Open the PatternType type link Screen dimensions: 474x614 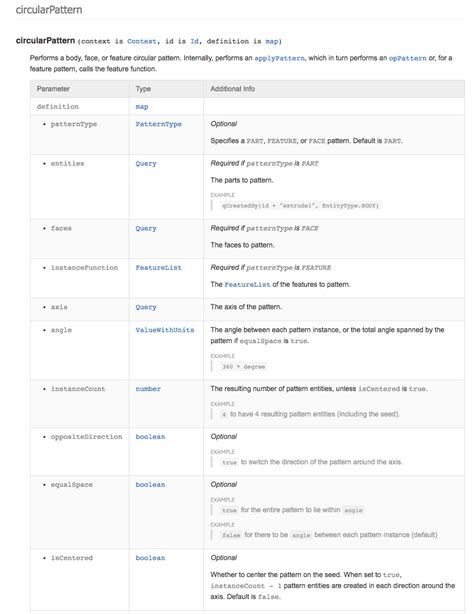click(159, 124)
